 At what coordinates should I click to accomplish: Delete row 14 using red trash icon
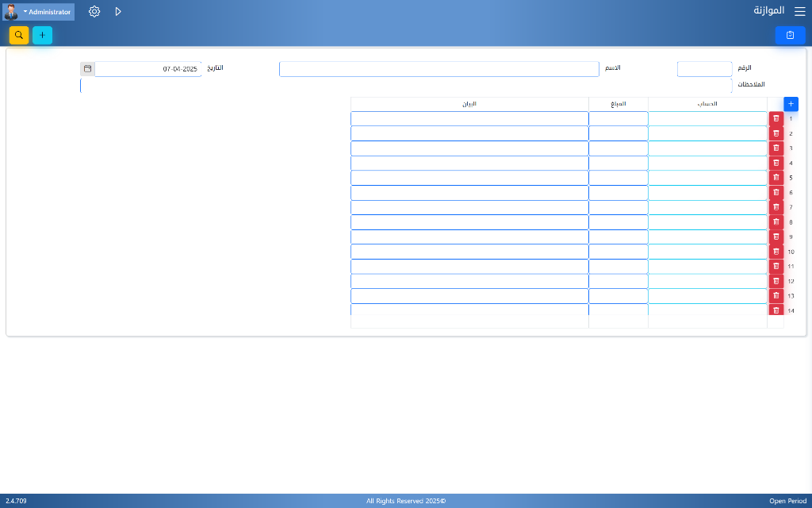click(x=776, y=310)
